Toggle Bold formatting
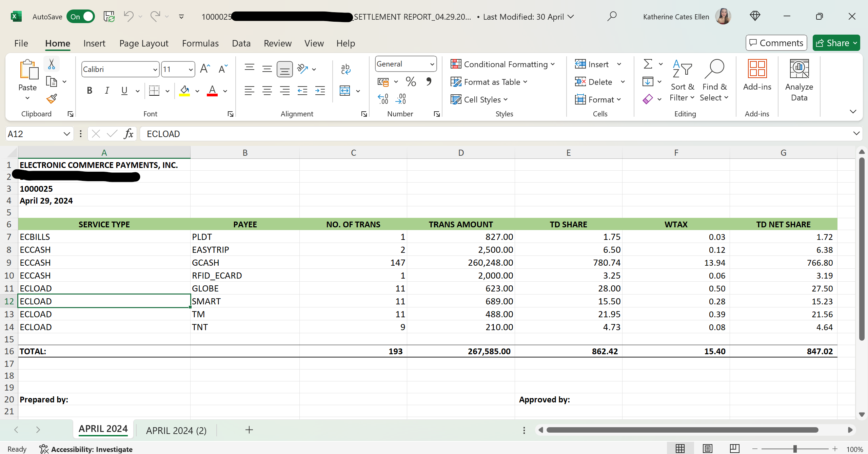Image resolution: width=868 pixels, height=454 pixels. pos(90,91)
